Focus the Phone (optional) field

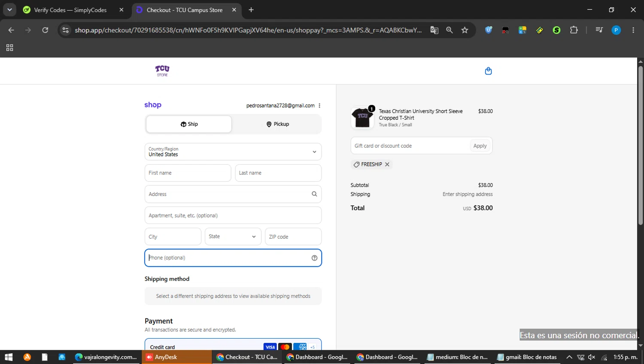coord(233,258)
